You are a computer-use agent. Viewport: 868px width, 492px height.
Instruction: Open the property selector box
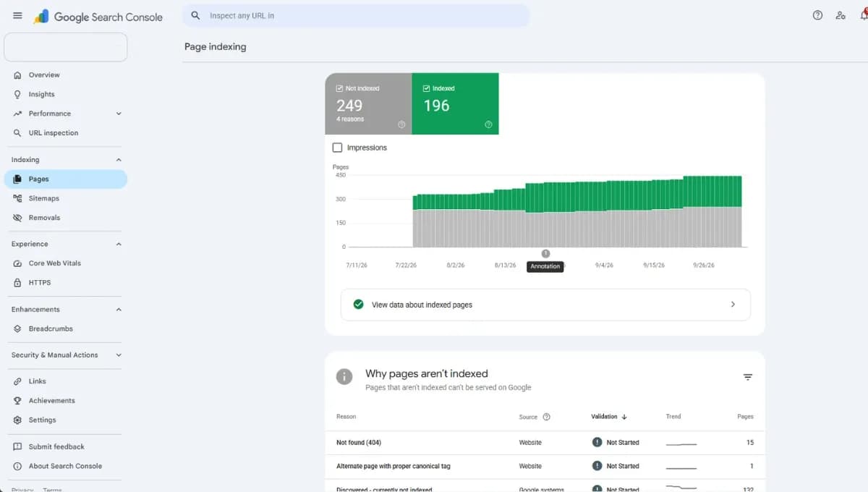(x=66, y=47)
